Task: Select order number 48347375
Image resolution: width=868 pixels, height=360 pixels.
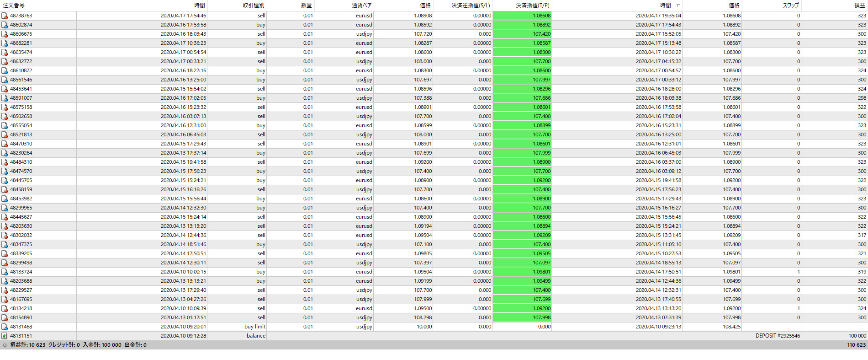Action: coord(21,244)
